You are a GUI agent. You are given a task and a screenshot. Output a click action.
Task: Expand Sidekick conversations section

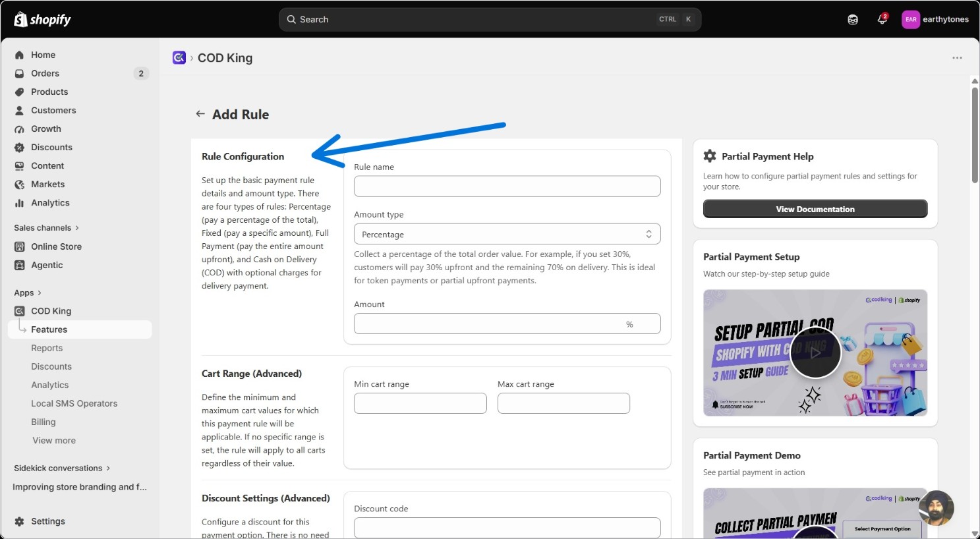click(62, 468)
